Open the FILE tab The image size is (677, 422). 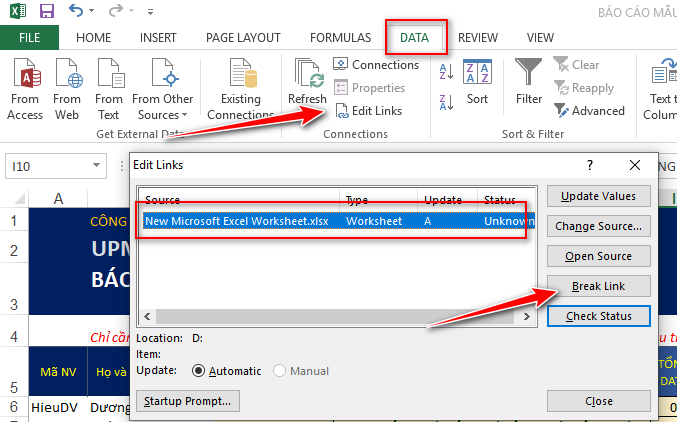click(29, 38)
